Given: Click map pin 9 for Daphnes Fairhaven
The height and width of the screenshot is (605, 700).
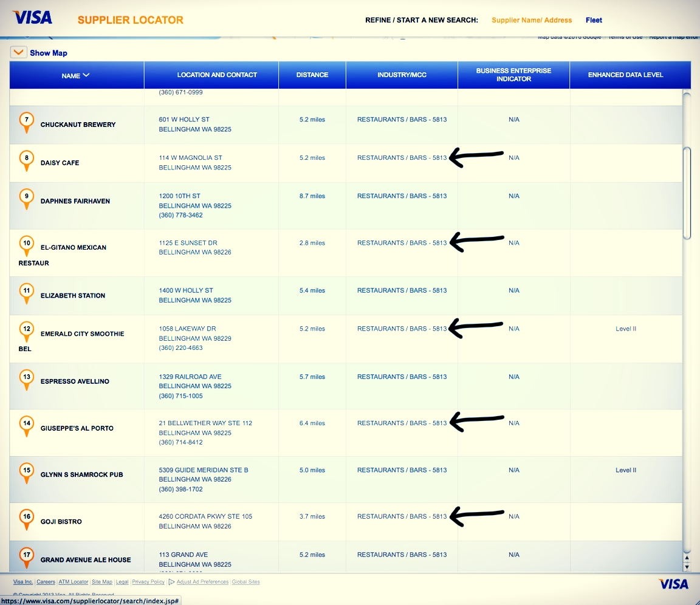Looking at the screenshot, I should coord(27,199).
